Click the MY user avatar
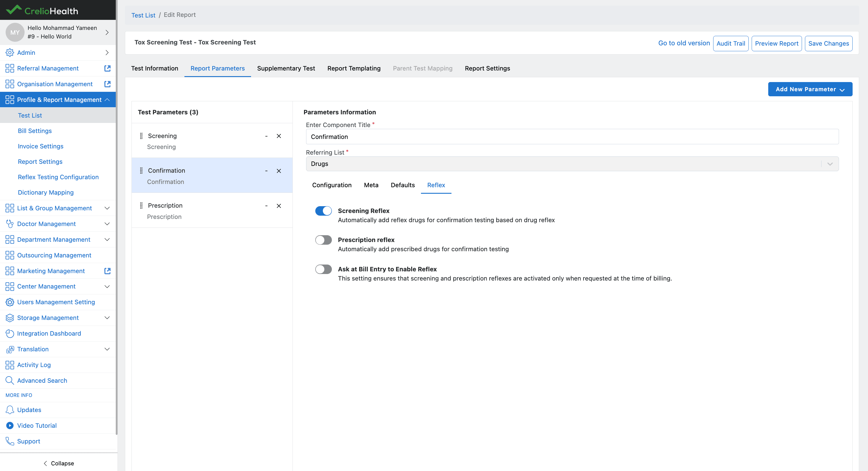 pos(15,32)
